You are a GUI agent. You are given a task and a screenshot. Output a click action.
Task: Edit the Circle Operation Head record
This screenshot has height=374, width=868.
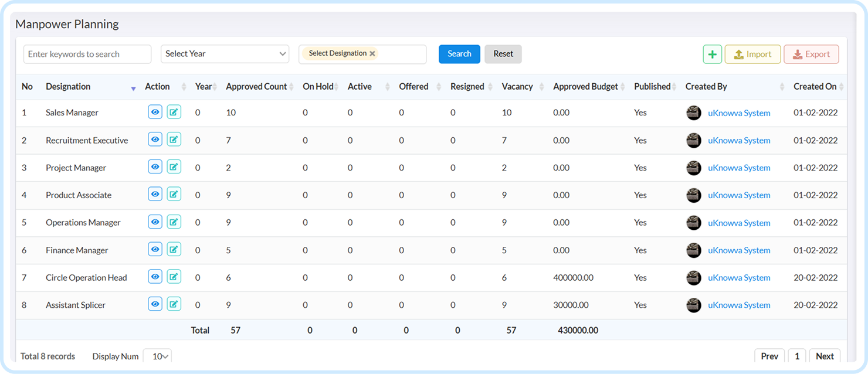coord(174,277)
